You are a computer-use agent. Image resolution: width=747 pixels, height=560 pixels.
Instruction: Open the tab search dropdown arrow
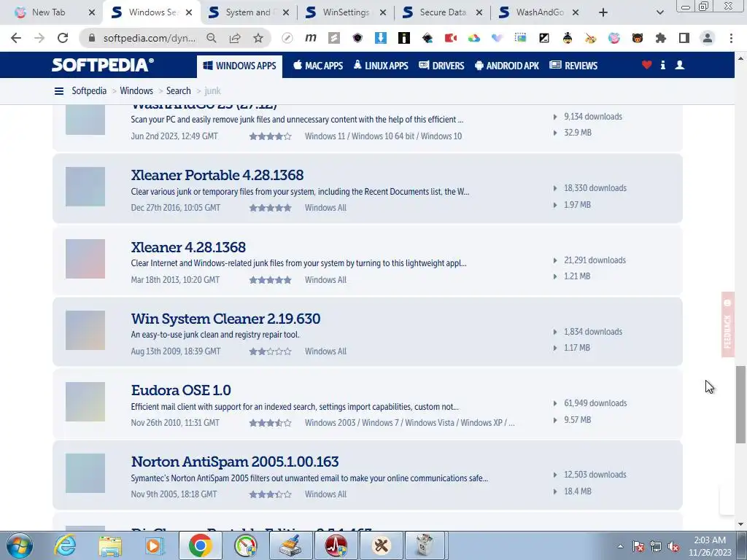pos(659,12)
